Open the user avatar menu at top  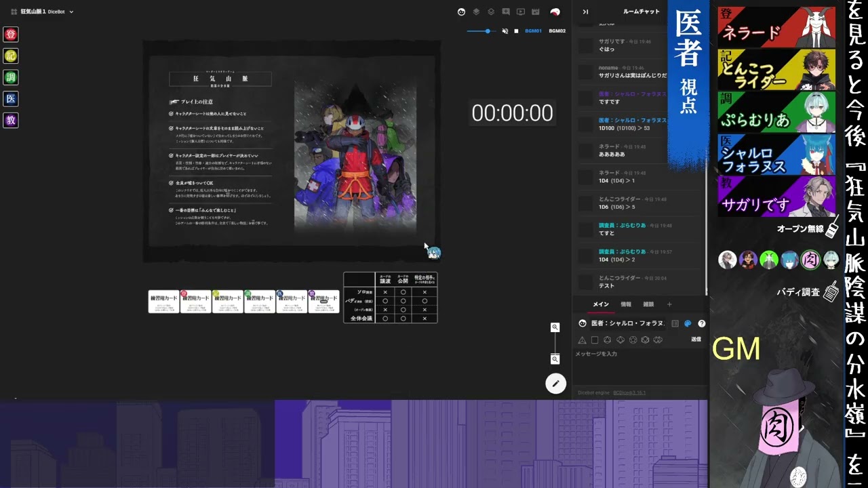click(555, 12)
